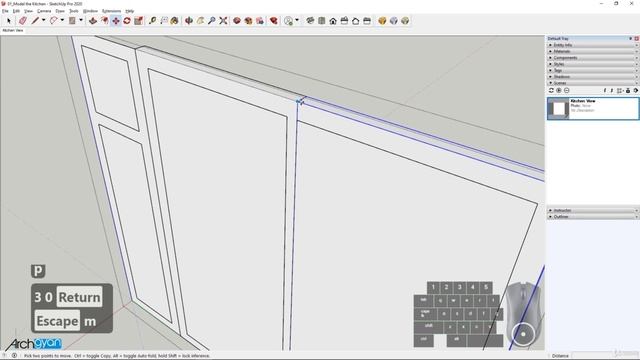The height and width of the screenshot is (360, 640).
Task: Choose the Paint Bucket tool
Action: click(175, 20)
